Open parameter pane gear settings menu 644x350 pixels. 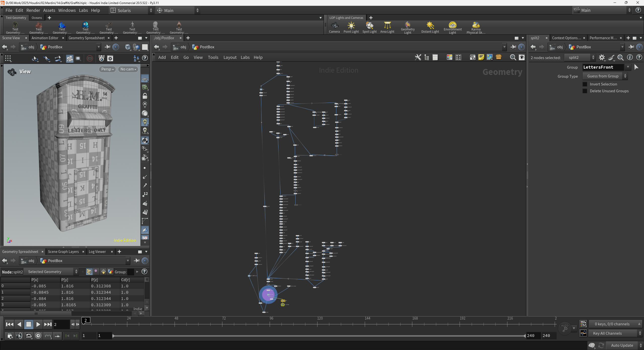602,58
